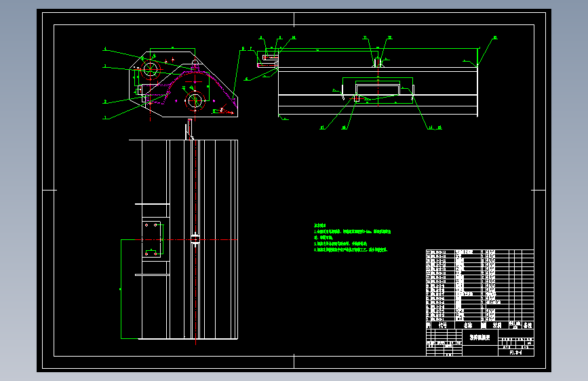Viewport: 588px width, 381px height.
Task: Select the green technical requirements heading
Action: coord(320,226)
